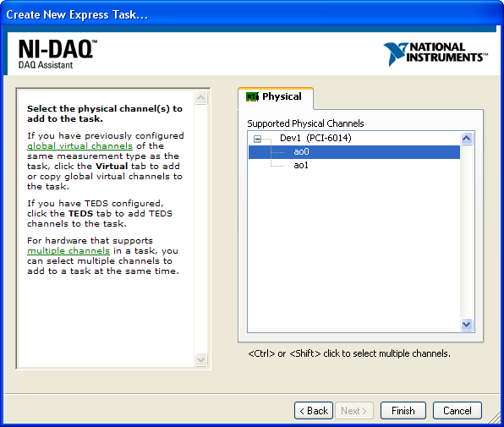Click the 'Supported Physical Channels' label
Screen dimensions: 504x427
(305, 123)
